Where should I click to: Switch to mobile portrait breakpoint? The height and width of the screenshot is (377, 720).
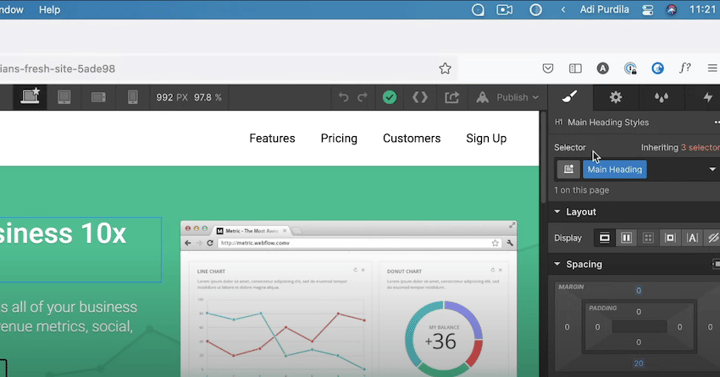(133, 97)
